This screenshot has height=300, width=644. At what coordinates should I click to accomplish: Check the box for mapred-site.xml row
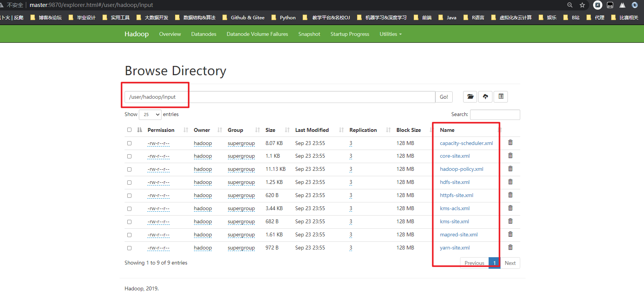pos(129,235)
